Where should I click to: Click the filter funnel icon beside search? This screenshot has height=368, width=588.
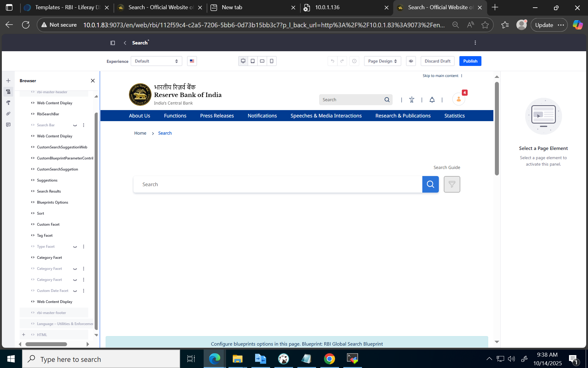(x=452, y=184)
